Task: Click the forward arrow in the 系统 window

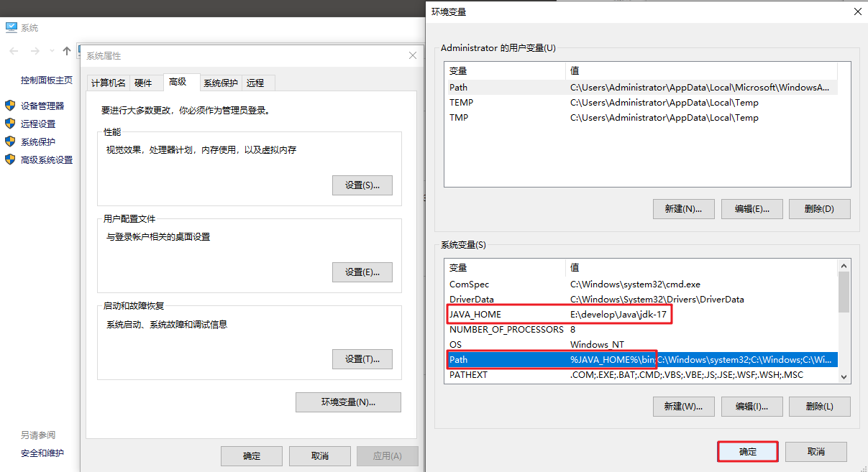Action: tap(35, 51)
